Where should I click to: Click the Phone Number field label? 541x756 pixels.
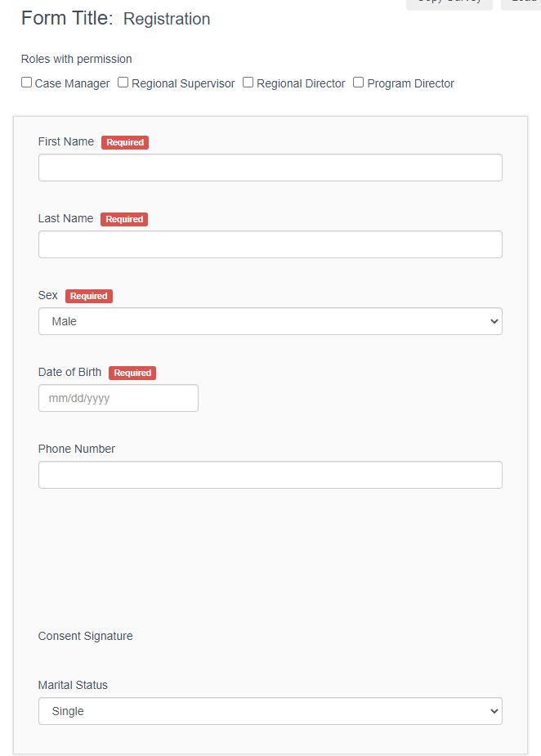click(77, 449)
